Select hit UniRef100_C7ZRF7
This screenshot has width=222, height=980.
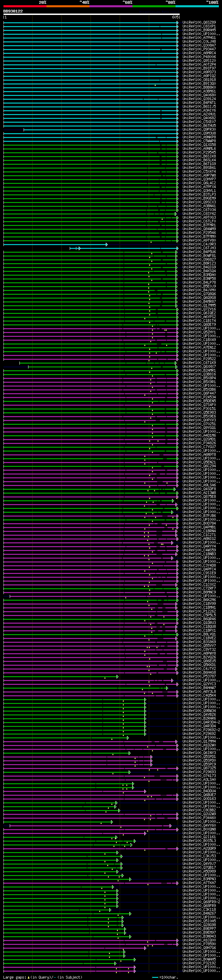click(x=199, y=588)
